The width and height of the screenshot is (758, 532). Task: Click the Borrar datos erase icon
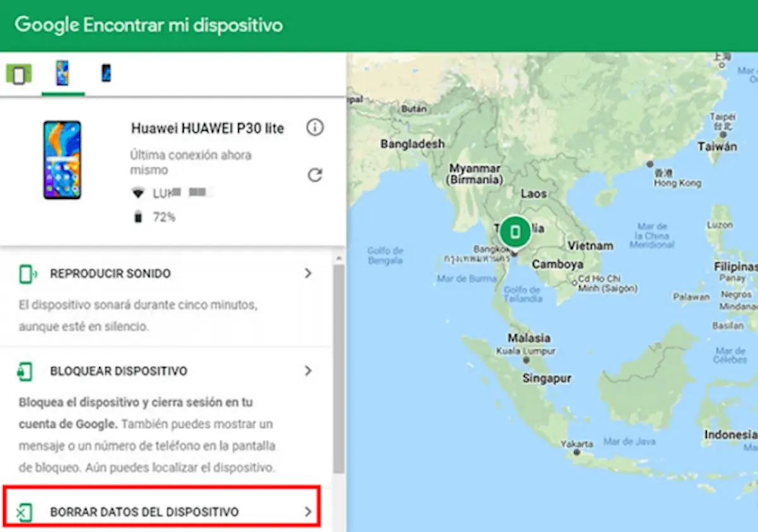(x=24, y=512)
